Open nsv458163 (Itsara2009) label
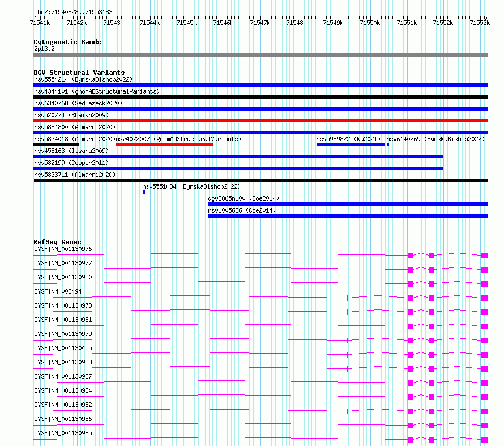The height and width of the screenshot is (446, 504). pyautogui.click(x=71, y=151)
